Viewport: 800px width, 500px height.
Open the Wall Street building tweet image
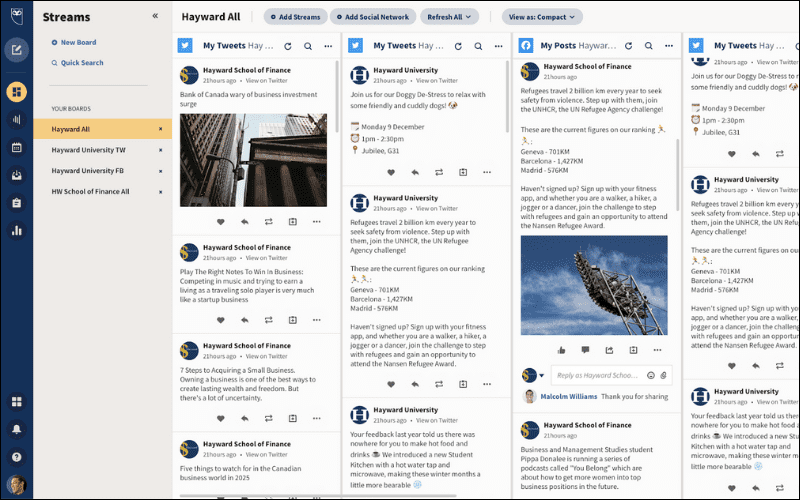point(253,160)
